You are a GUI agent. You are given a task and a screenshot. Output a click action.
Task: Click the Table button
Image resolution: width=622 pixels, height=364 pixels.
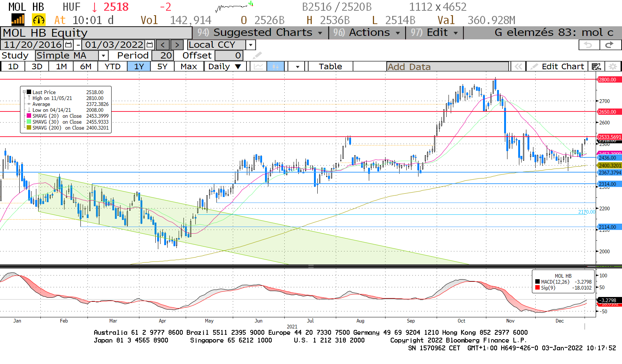[330, 66]
